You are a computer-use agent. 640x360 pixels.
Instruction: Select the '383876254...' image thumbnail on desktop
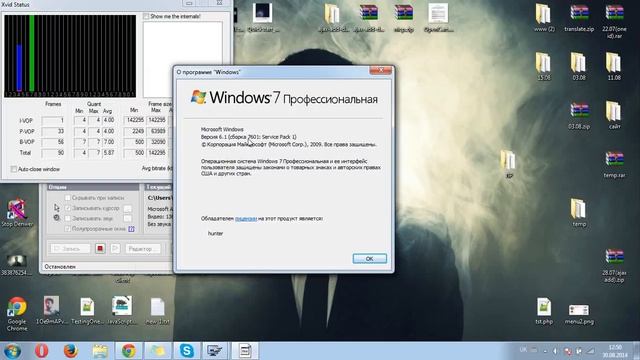click(16, 264)
